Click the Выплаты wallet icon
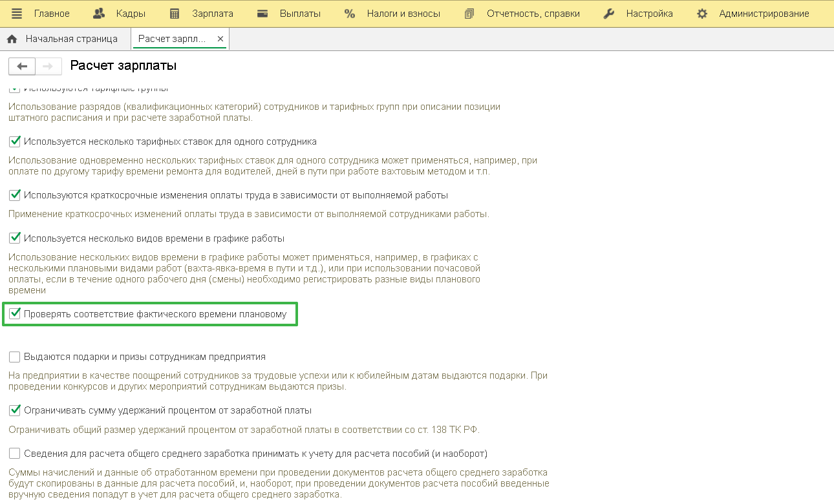The width and height of the screenshot is (834, 504). point(262,14)
